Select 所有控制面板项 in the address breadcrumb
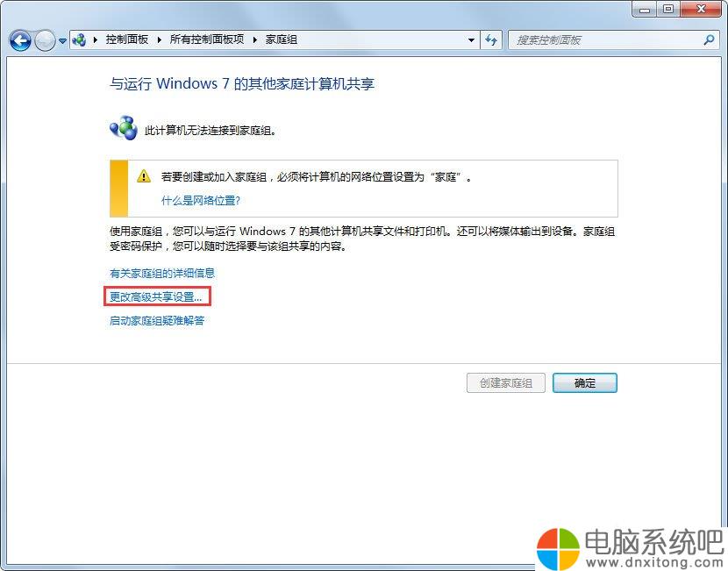 pos(207,40)
